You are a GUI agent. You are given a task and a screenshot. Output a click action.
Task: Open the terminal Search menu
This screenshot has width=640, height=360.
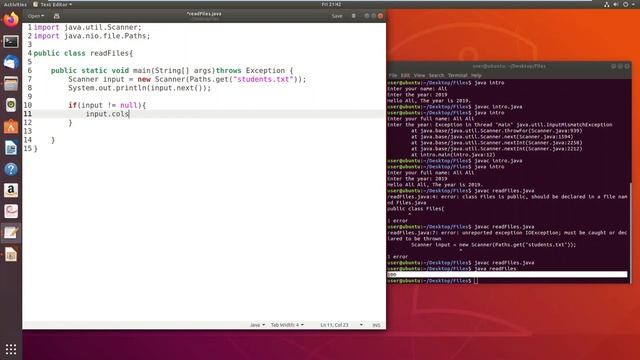[436, 76]
